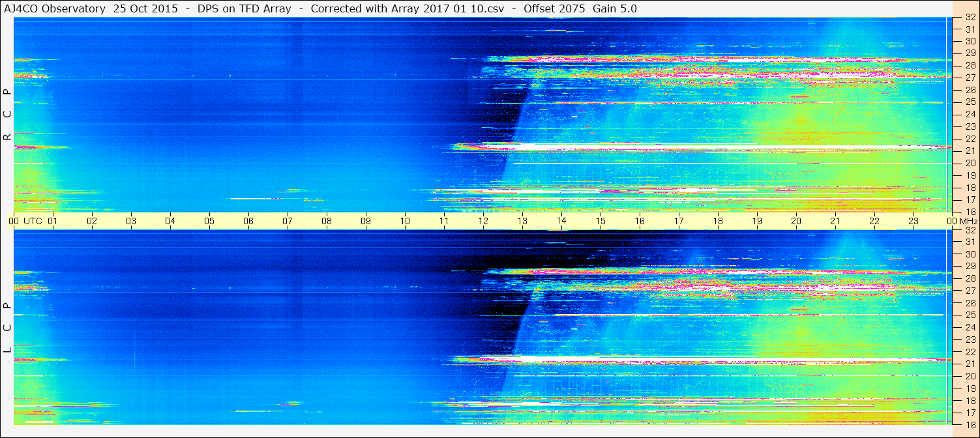Click 24 MHz label on RCP frequency scale

pos(970,115)
